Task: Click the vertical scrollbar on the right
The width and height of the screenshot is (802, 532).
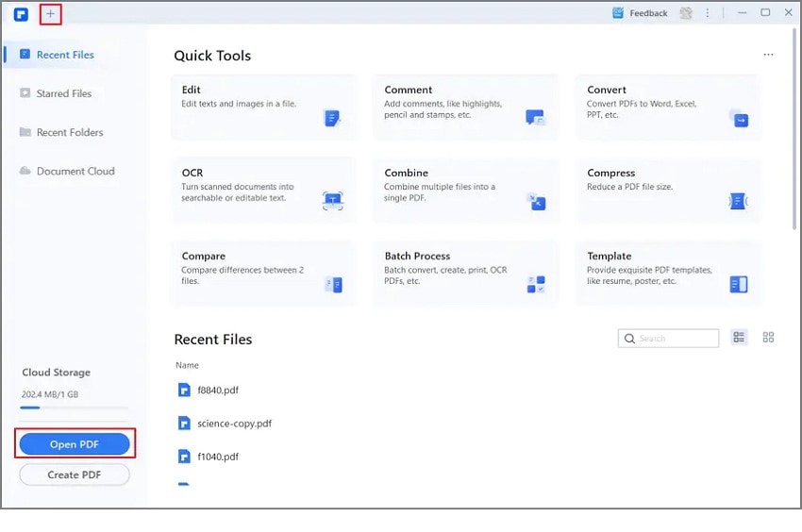Action: point(794,128)
